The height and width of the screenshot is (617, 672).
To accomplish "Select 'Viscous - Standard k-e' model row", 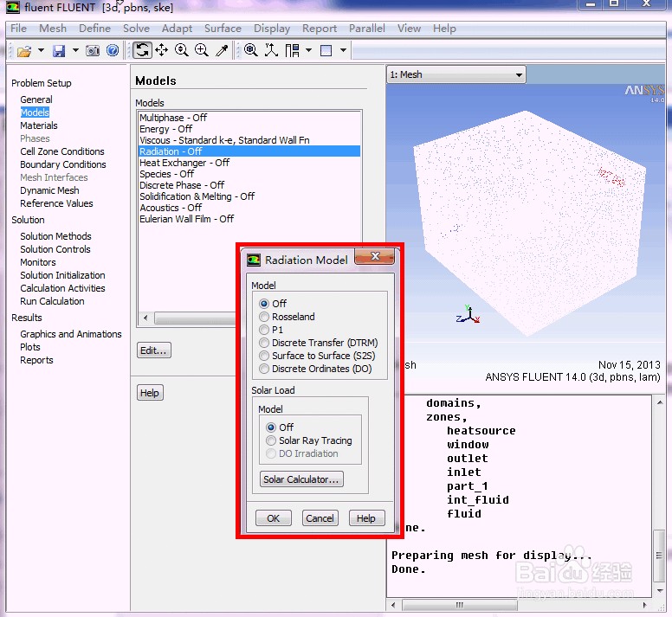I will point(249,140).
